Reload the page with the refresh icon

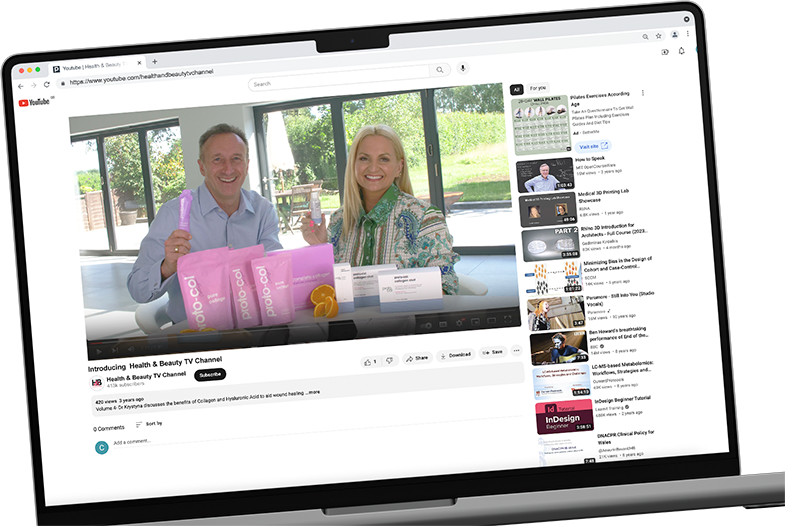tap(47, 85)
